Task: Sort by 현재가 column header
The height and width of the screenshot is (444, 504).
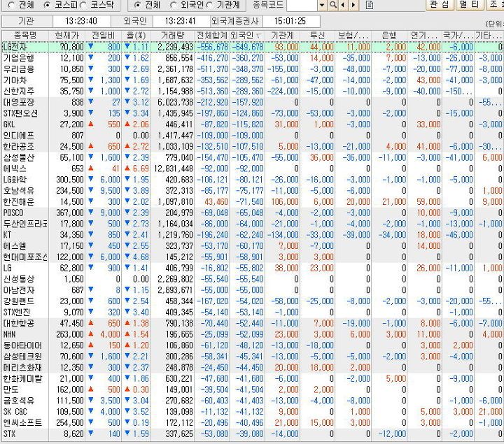Action: (x=67, y=36)
